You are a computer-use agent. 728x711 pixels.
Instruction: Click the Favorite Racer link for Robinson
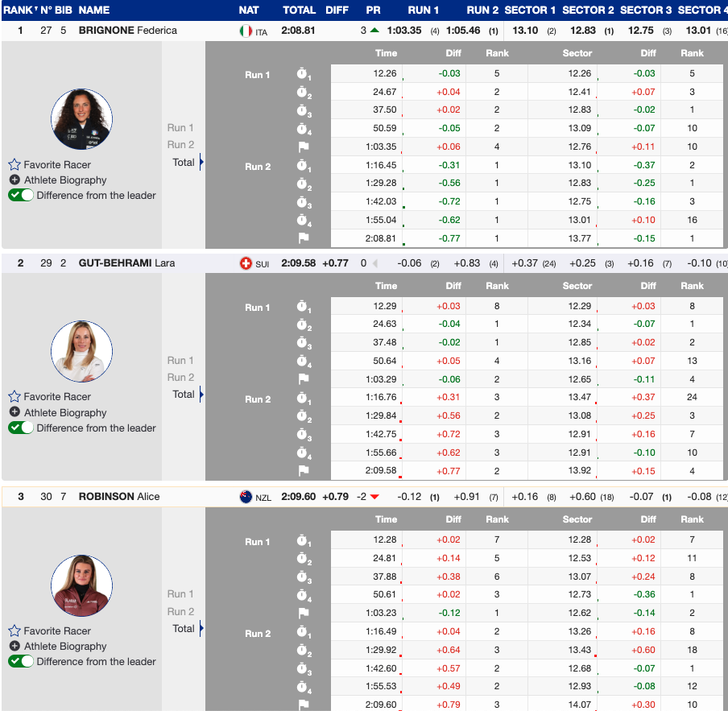[57, 630]
